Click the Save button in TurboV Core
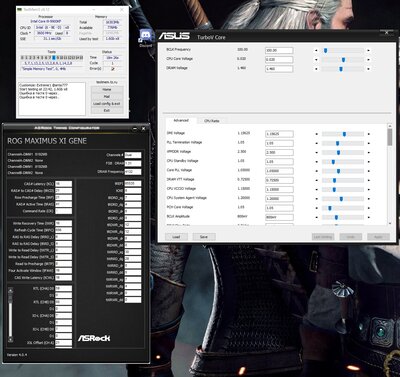This screenshot has width=400, height=377. tap(204, 237)
